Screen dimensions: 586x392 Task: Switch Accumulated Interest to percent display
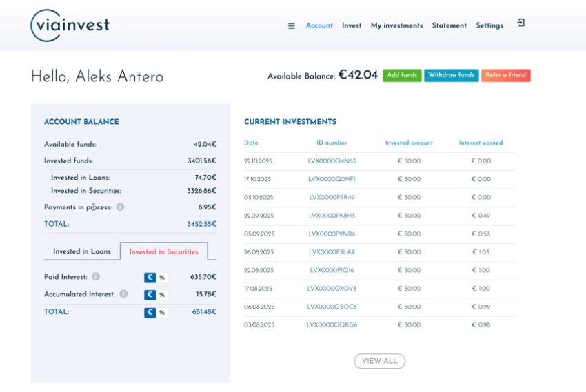tap(162, 295)
